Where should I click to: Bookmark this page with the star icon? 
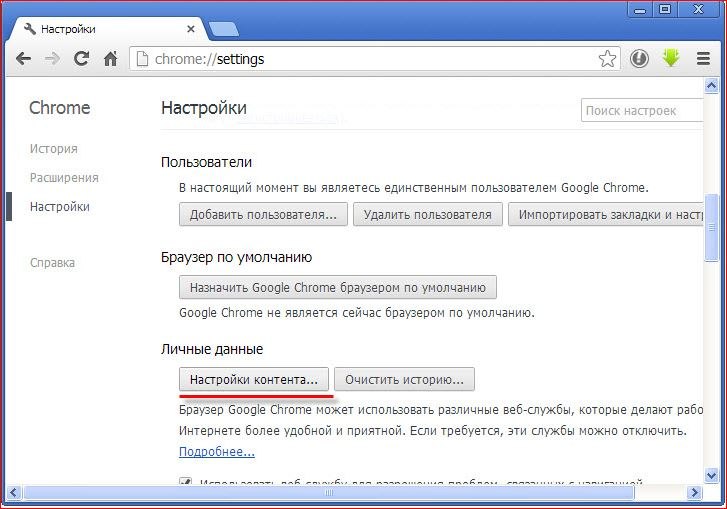(607, 59)
